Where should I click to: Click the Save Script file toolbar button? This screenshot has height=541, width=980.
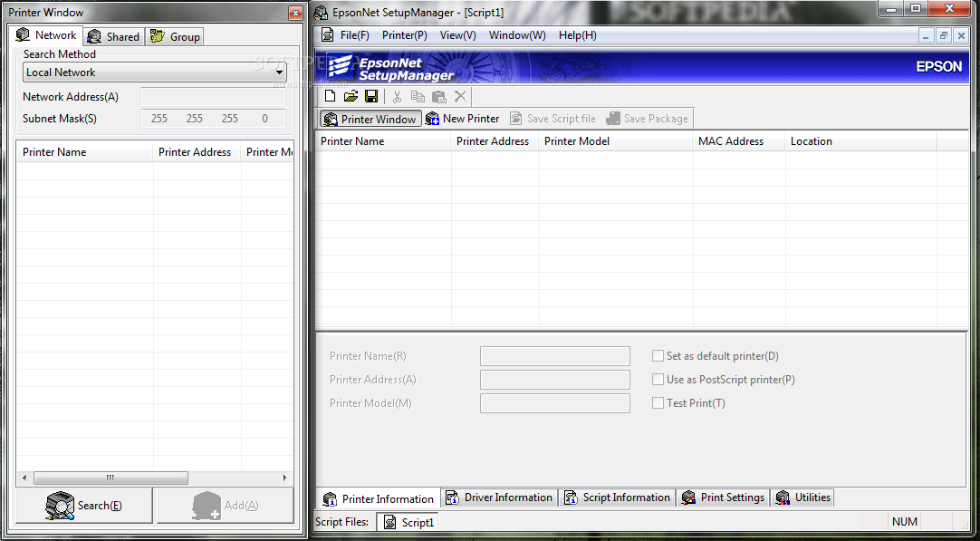tap(553, 119)
